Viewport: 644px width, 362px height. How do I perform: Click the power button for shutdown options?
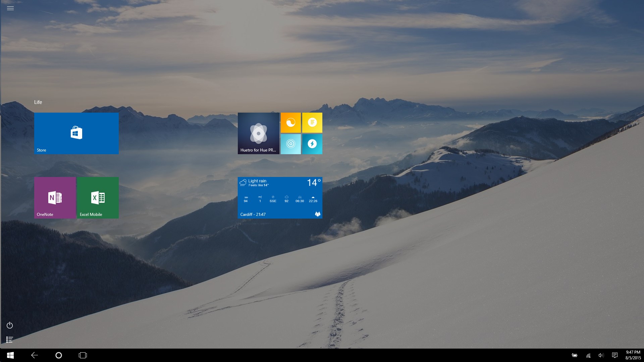pos(10,325)
